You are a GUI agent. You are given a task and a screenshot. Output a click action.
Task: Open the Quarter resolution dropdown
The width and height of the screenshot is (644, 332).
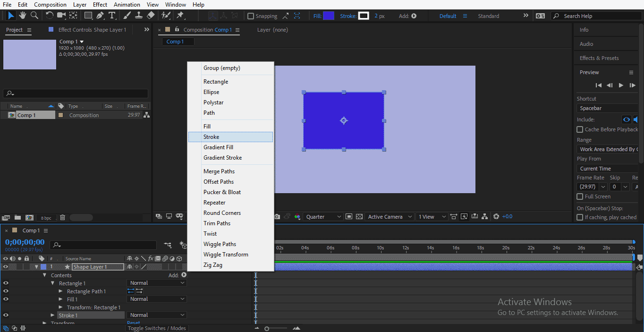point(323,216)
